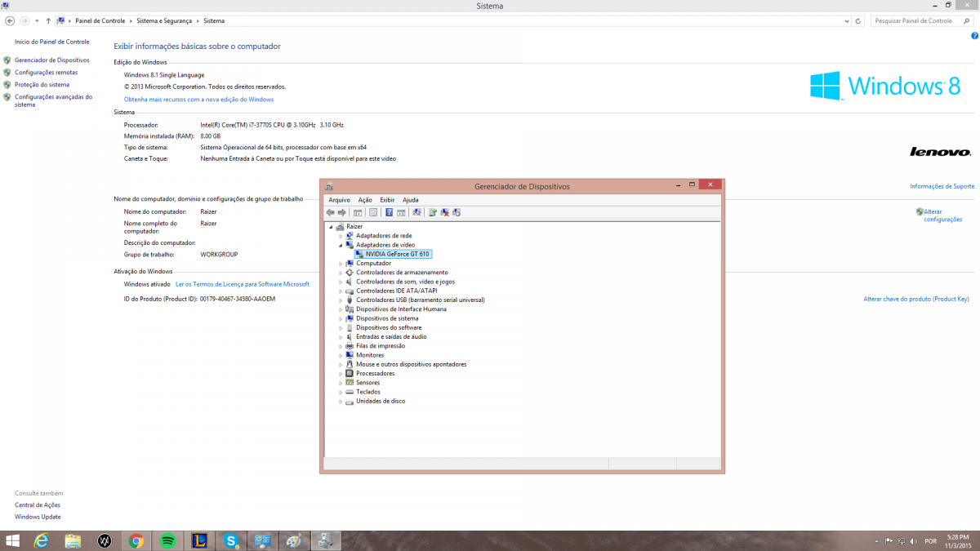Screen dimensions: 980x551
Task: Click Alterar configurações link
Action: pyautogui.click(x=942, y=216)
